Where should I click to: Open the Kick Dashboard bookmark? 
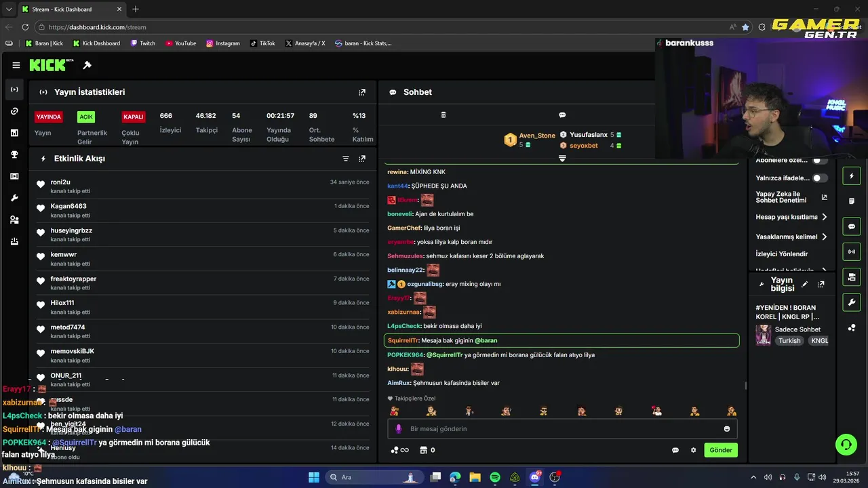pos(96,43)
